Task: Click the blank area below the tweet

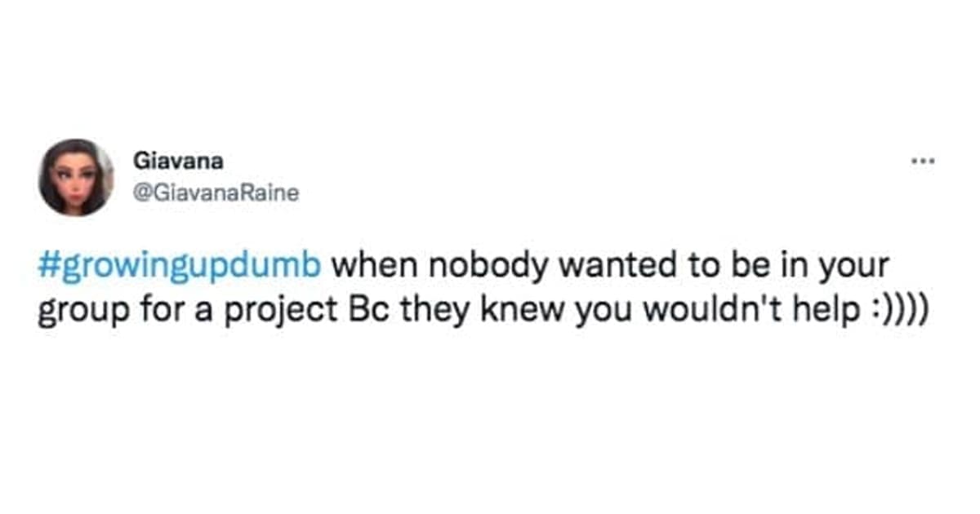Action: (490, 424)
